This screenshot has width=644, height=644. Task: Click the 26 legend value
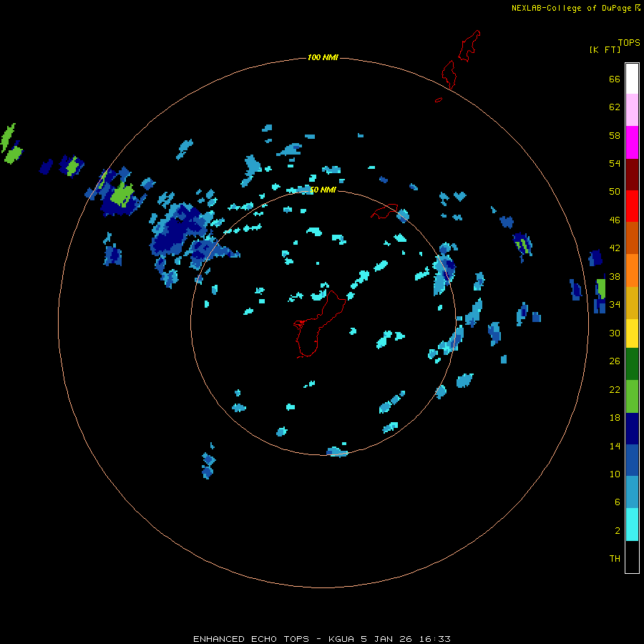tap(615, 361)
